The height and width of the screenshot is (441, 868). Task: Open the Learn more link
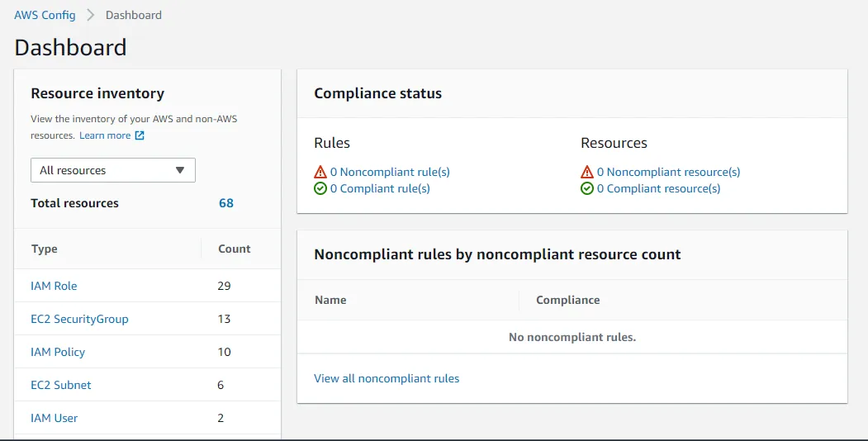(105, 135)
